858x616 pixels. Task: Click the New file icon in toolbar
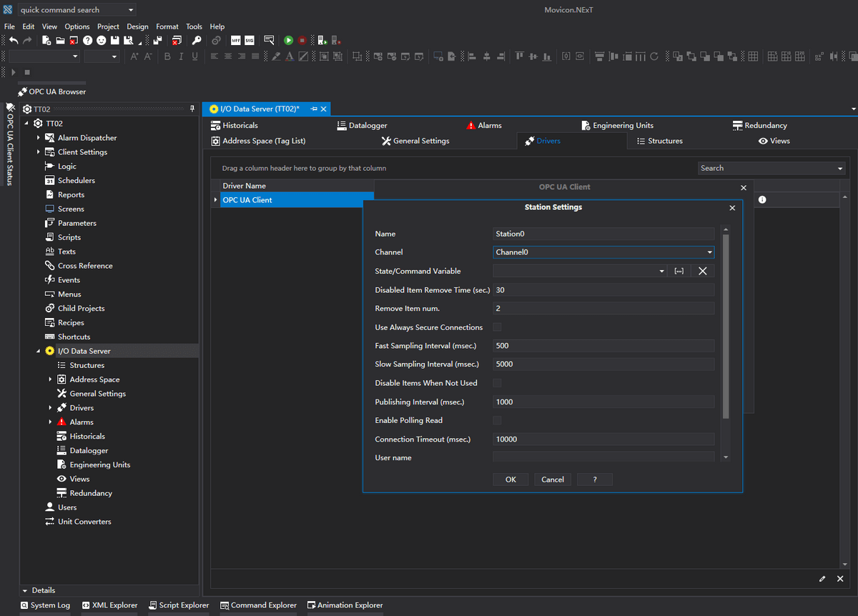click(x=46, y=41)
